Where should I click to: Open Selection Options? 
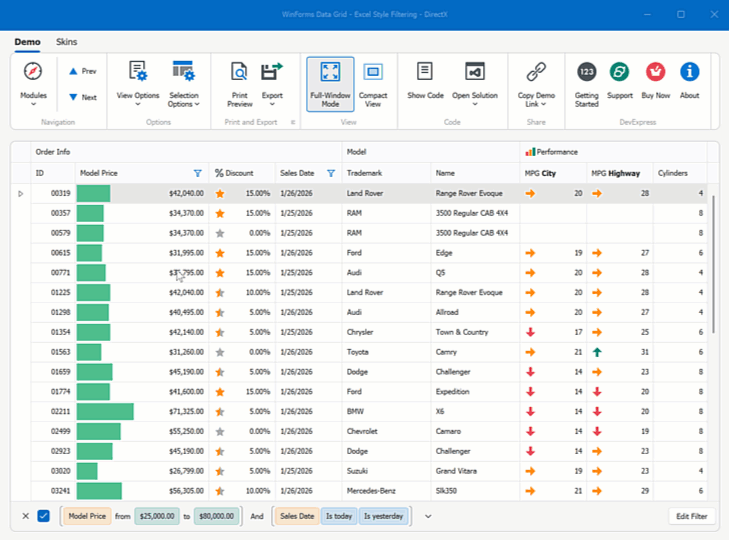[x=184, y=84]
